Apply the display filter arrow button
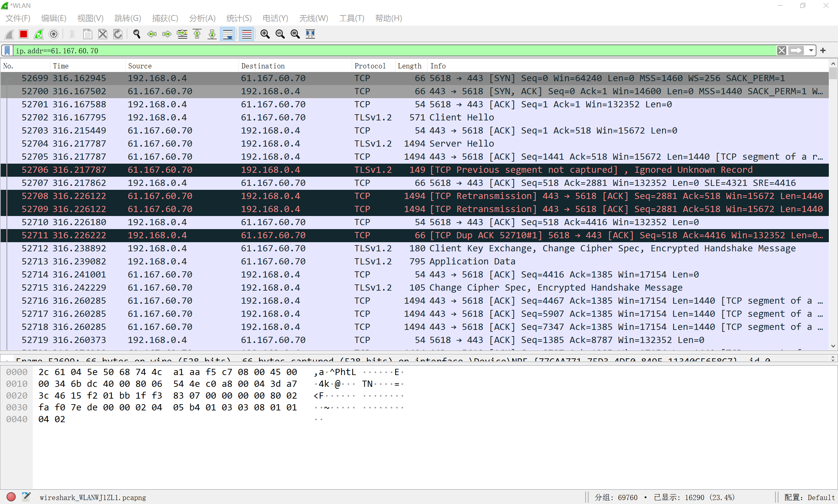 tap(796, 51)
